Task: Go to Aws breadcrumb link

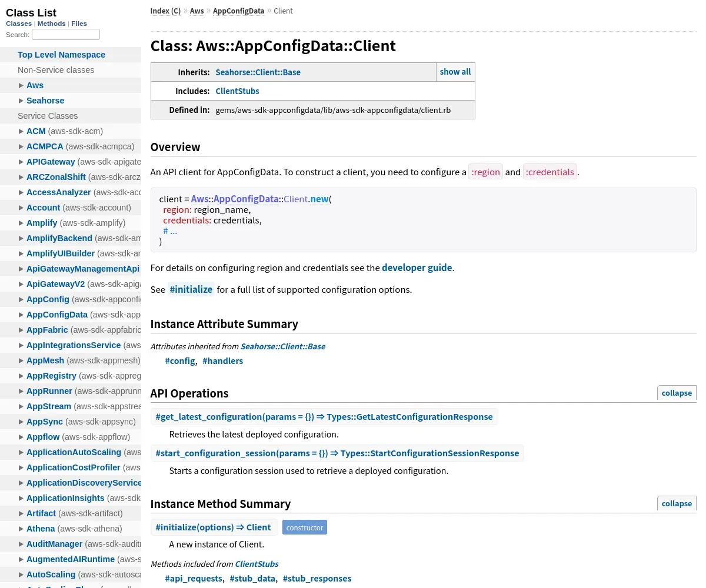Action: [197, 11]
